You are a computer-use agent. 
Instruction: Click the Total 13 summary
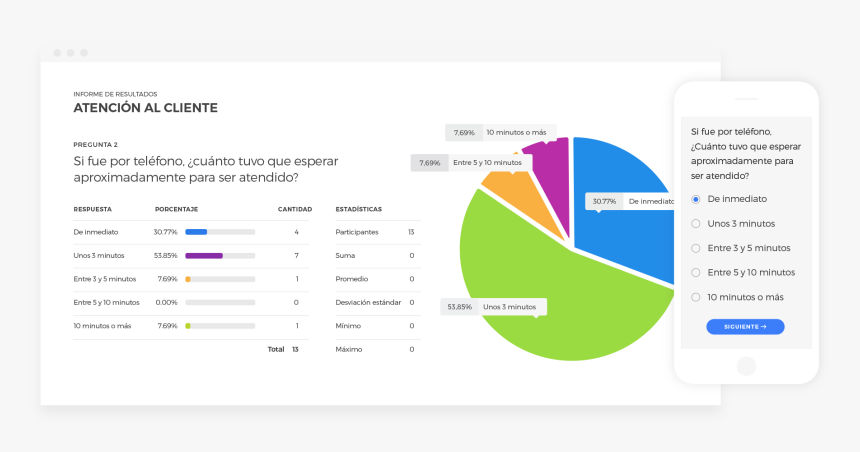[283, 349]
